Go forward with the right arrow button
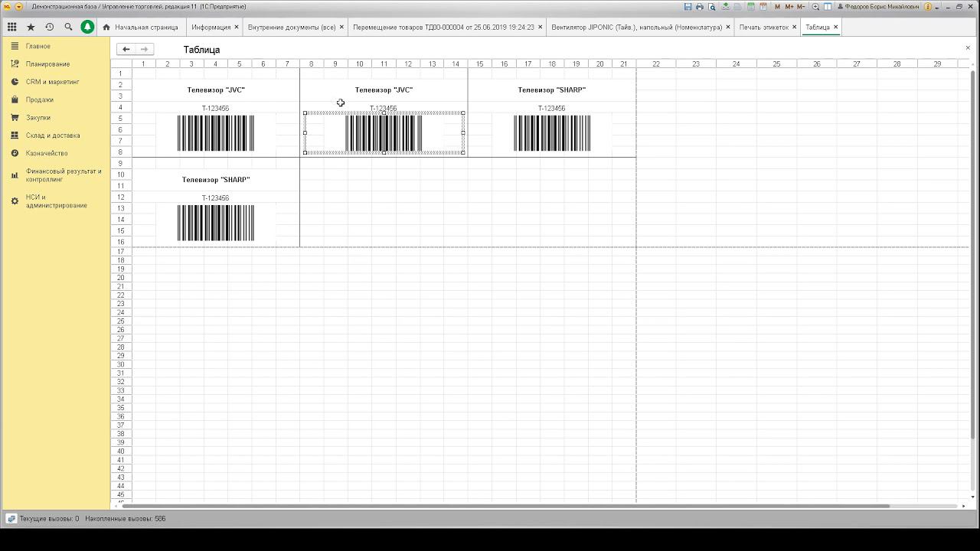Viewport: 980px width, 551px height. coord(145,49)
